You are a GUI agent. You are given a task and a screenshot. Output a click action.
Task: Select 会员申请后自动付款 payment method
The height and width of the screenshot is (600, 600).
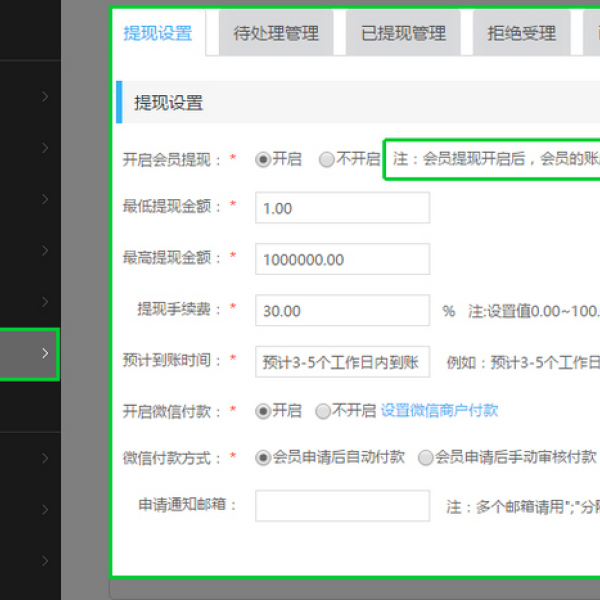264,457
